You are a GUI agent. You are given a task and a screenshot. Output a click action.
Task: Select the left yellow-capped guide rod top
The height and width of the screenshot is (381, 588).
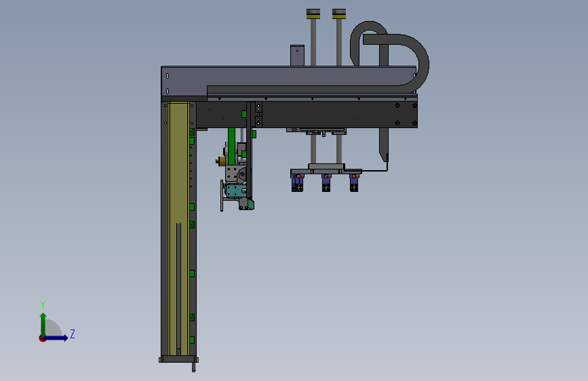[313, 14]
